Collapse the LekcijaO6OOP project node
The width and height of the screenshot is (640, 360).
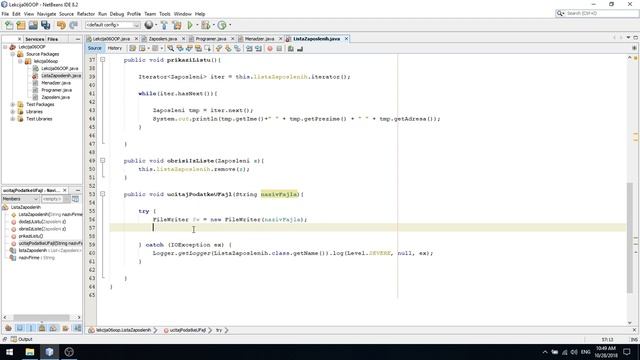5,47
